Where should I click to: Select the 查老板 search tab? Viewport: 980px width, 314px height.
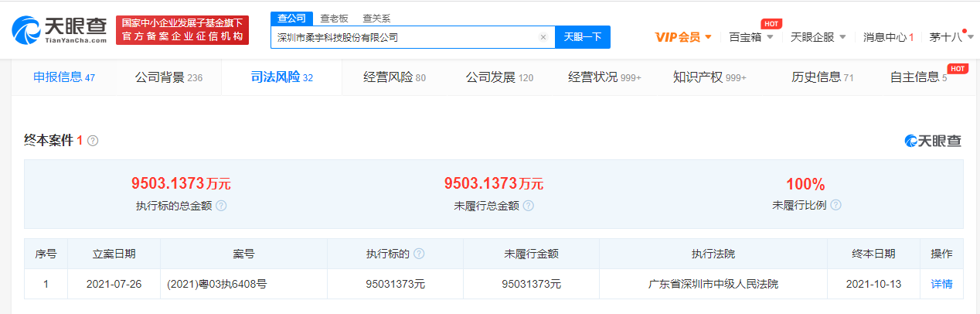335,18
